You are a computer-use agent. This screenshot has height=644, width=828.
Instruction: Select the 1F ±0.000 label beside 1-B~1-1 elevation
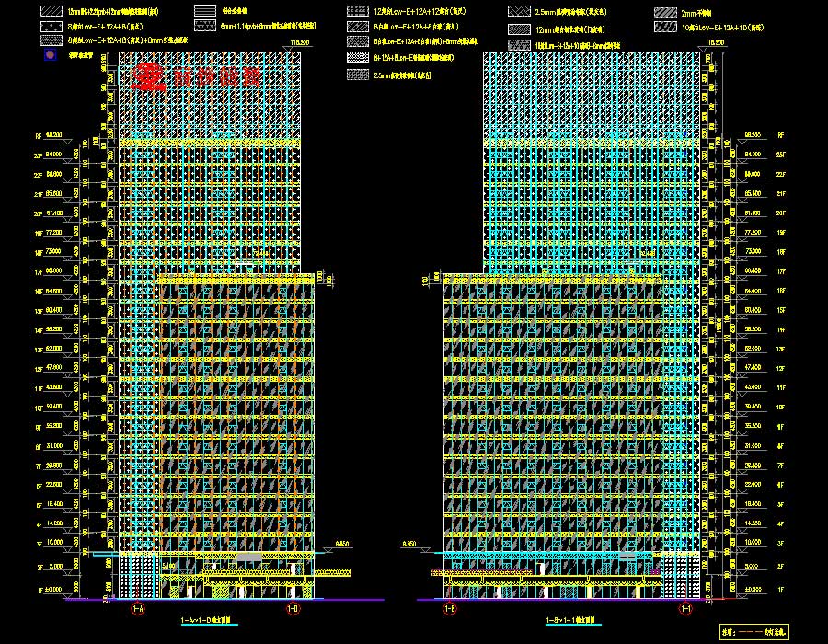coord(765,590)
